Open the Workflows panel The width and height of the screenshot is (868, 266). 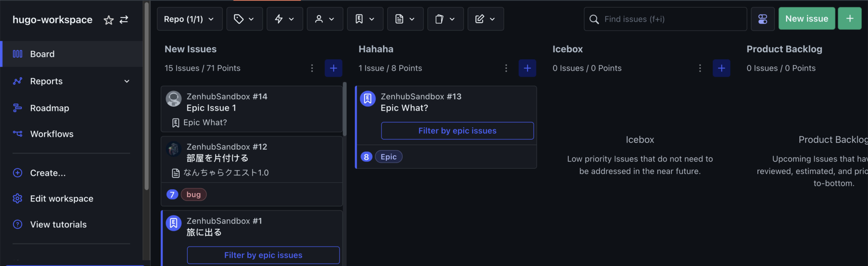click(x=52, y=134)
